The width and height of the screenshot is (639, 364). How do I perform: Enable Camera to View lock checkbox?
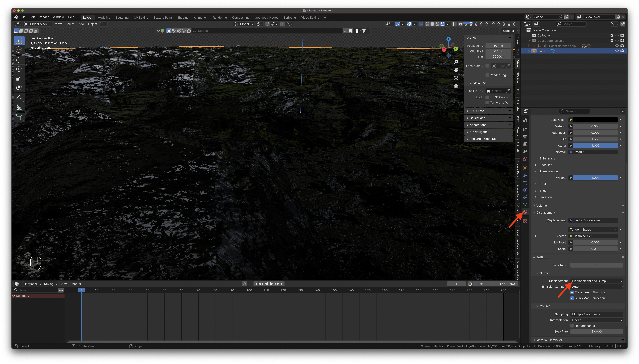(x=487, y=103)
